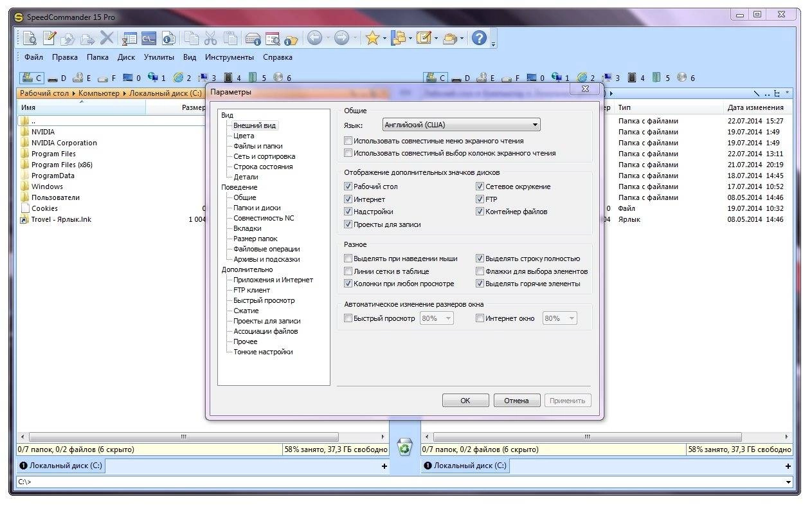Image resolution: width=812 pixels, height=508 pixels.
Task: Click the clipboard paste icon
Action: point(230,39)
